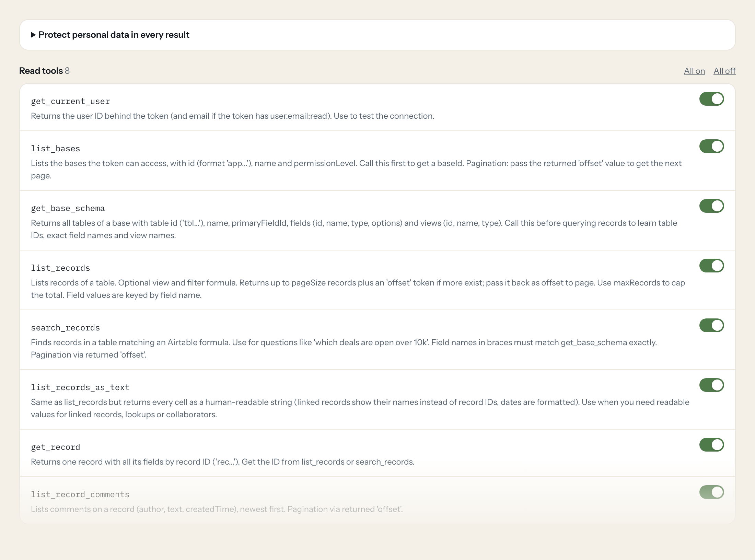Toggle off the get_current_user tool
The height and width of the screenshot is (560, 755).
pos(711,99)
